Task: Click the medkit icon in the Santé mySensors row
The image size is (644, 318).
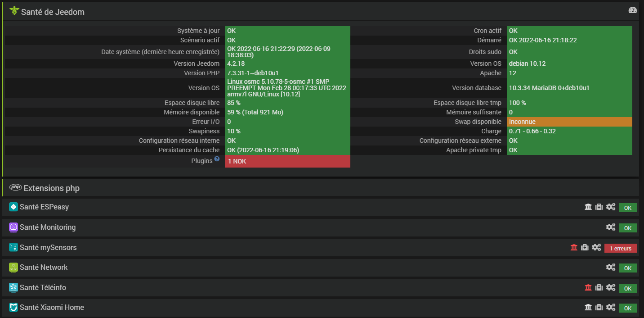Action: pyautogui.click(x=585, y=247)
